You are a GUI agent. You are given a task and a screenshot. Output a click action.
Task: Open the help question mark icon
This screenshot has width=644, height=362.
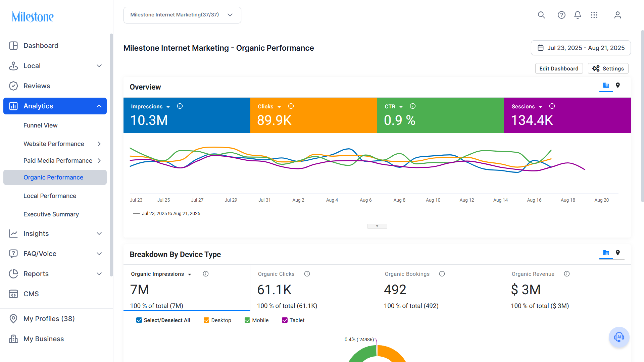561,15
